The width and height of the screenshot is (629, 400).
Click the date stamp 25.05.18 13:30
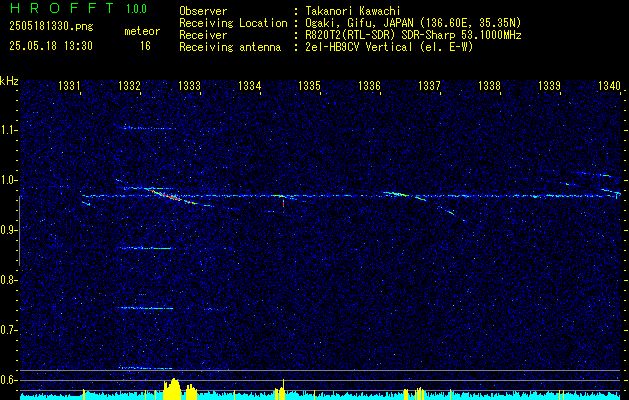click(x=51, y=46)
